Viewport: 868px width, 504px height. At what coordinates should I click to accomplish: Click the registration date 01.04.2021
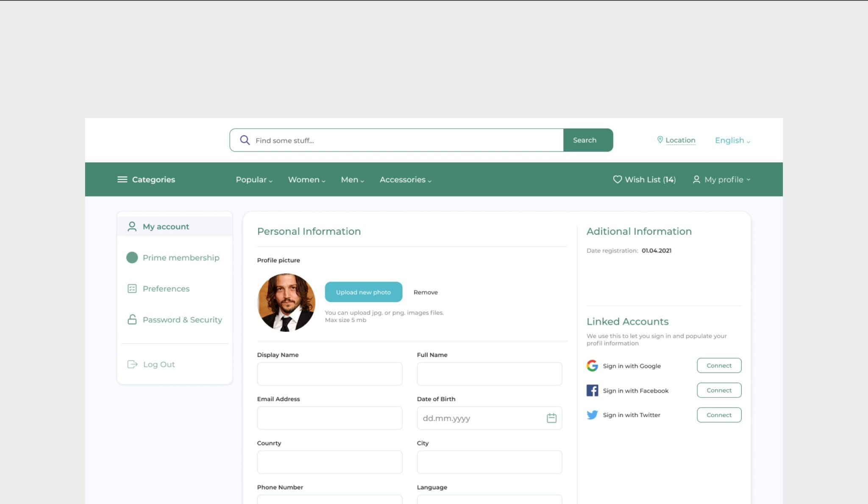pyautogui.click(x=656, y=250)
